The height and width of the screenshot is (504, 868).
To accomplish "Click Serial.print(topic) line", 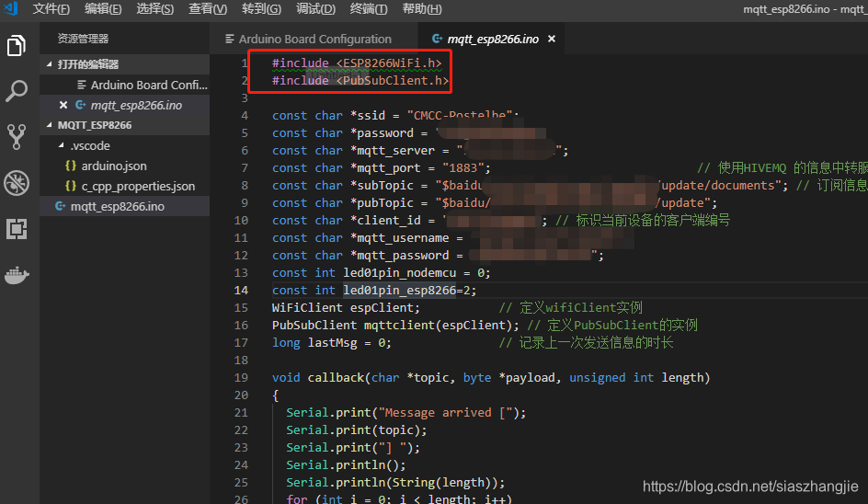I will (357, 430).
